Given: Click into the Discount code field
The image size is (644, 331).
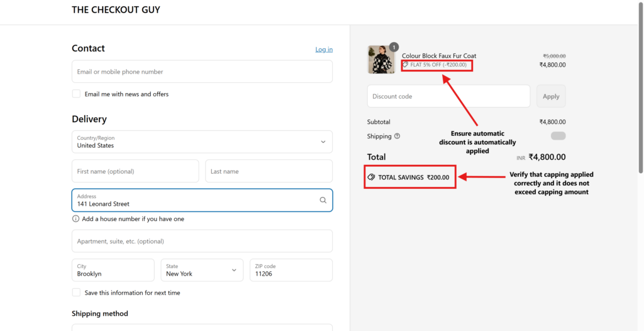Looking at the screenshot, I should tap(448, 96).
